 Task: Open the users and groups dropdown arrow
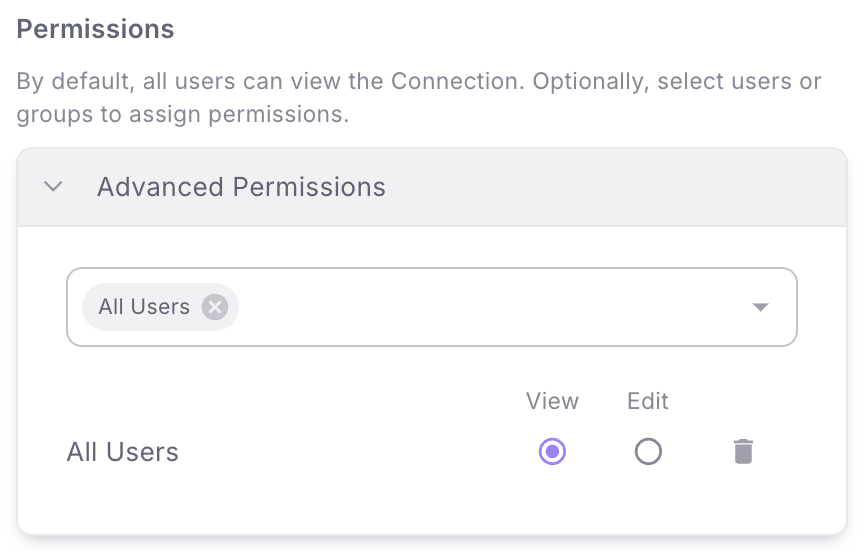(x=760, y=307)
